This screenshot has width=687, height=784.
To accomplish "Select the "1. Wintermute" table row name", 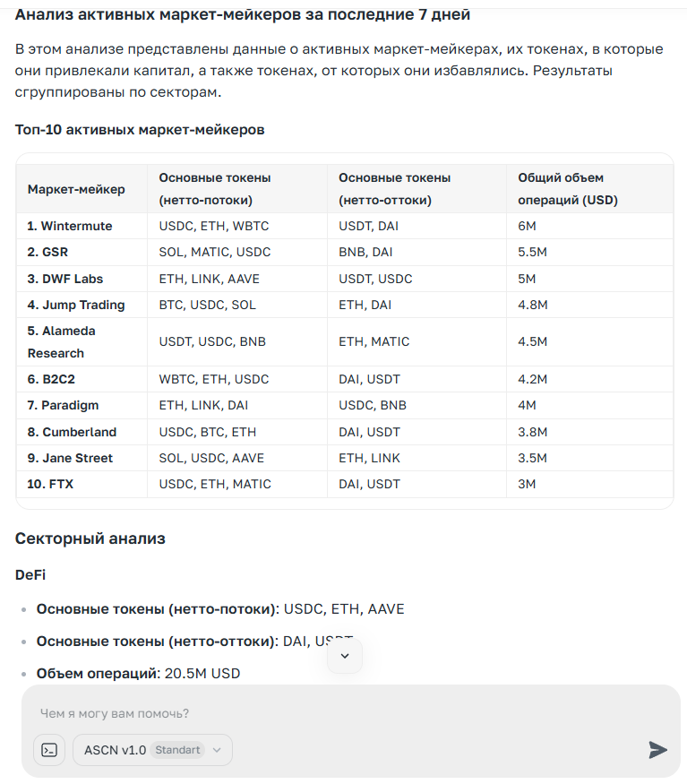I will click(70, 226).
